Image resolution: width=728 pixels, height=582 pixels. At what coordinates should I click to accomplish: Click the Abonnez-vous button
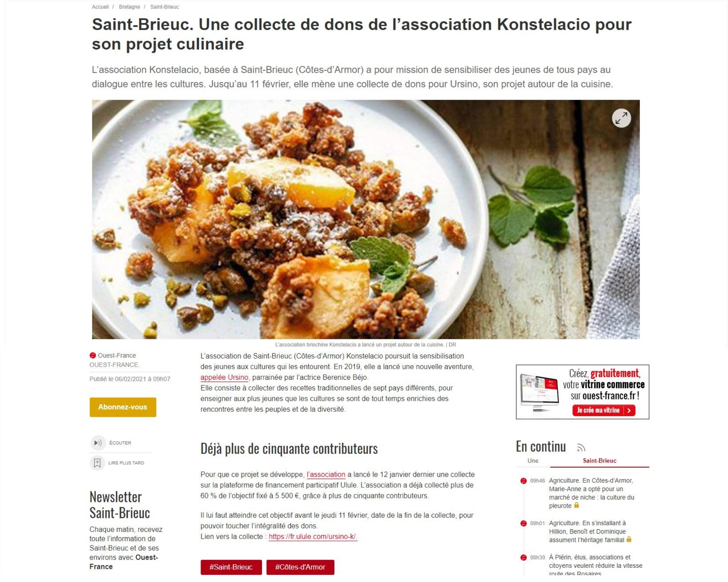point(123,407)
